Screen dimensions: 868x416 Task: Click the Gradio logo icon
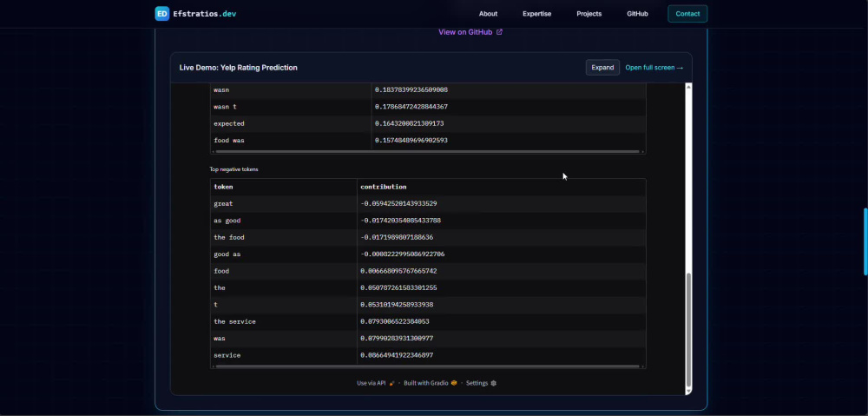pos(454,383)
